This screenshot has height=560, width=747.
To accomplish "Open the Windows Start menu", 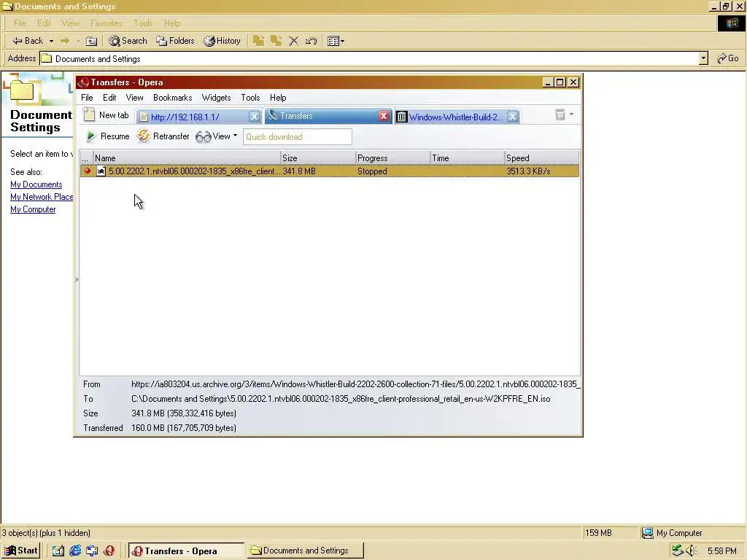I will click(21, 551).
